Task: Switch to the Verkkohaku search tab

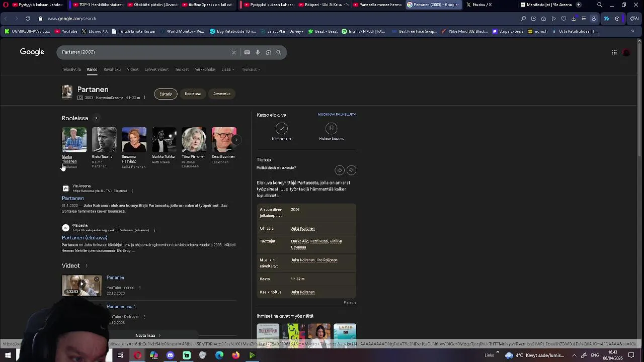Action: point(205,69)
